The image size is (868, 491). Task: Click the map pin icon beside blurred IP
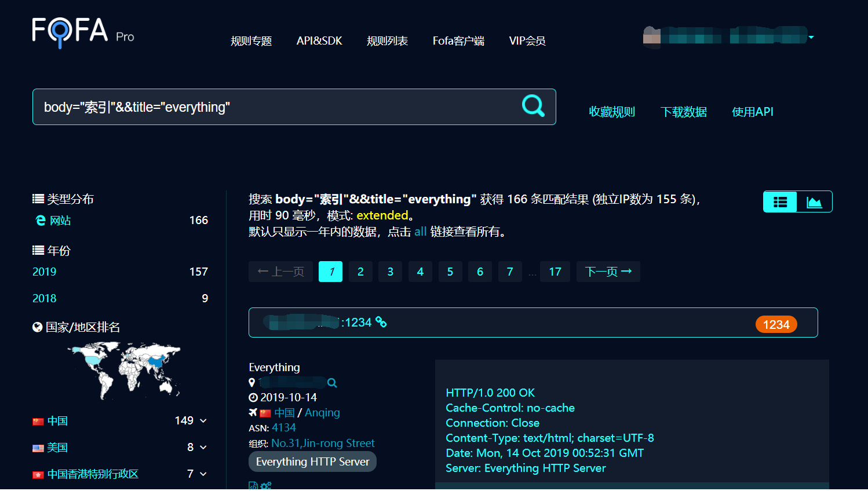[x=251, y=383]
